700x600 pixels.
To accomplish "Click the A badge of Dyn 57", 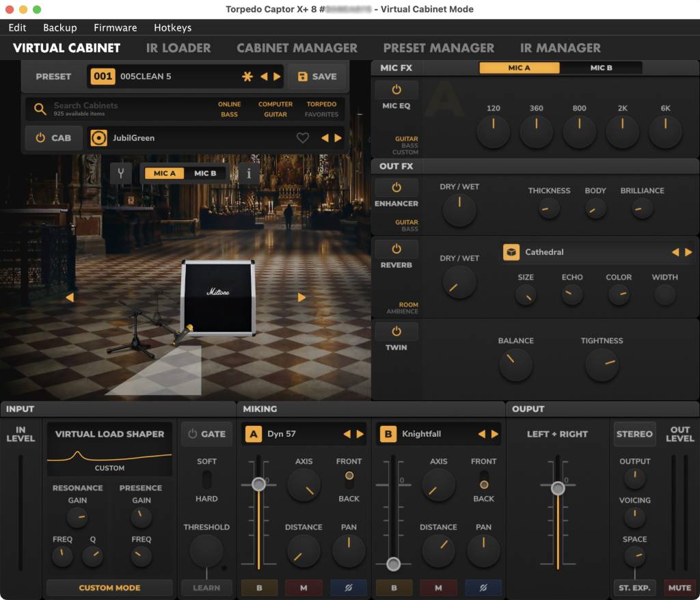I will (x=253, y=434).
